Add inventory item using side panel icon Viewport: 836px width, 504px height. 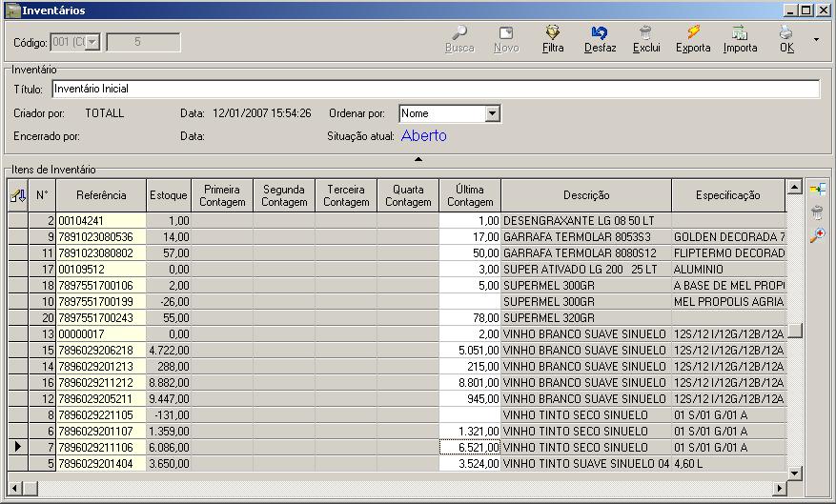coord(817,190)
